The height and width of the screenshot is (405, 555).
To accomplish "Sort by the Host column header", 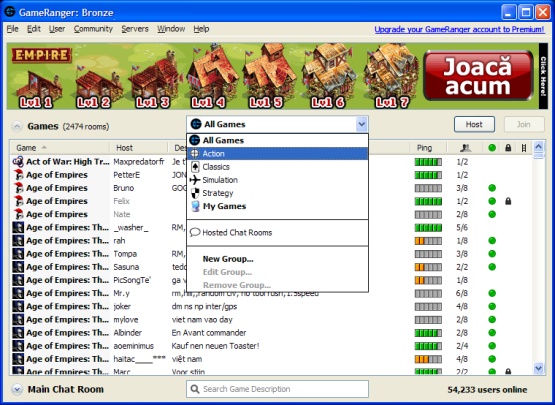I will [138, 148].
